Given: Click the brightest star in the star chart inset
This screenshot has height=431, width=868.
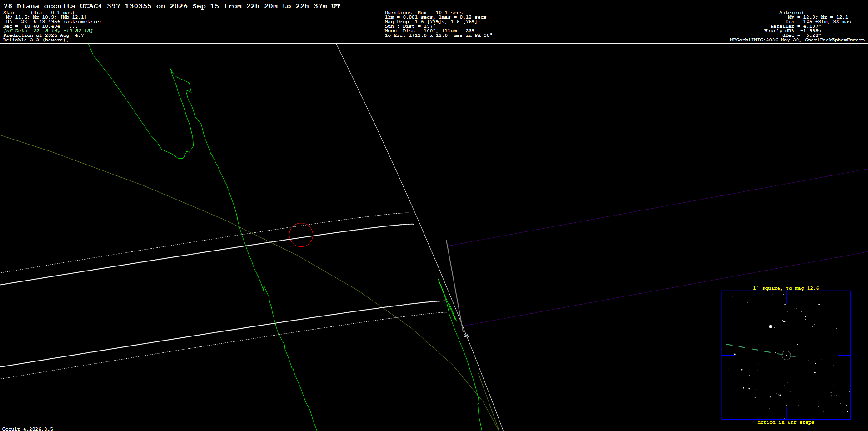Looking at the screenshot, I should 770,326.
